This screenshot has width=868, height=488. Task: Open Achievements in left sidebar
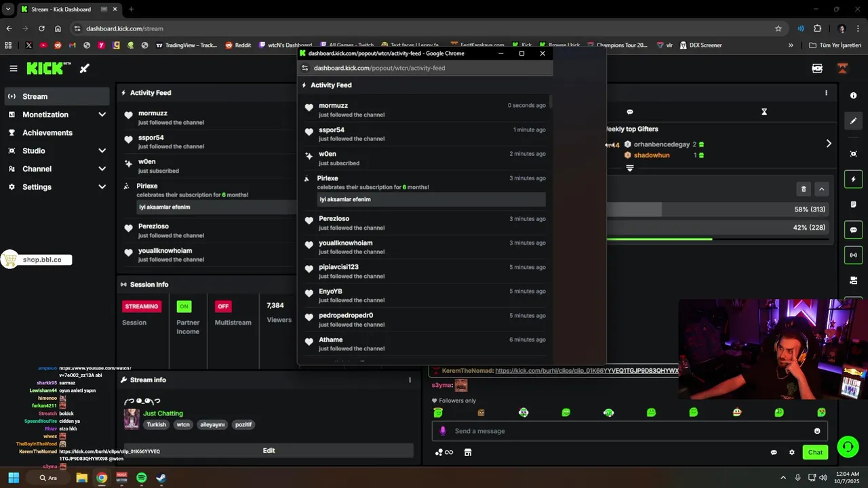point(57,133)
